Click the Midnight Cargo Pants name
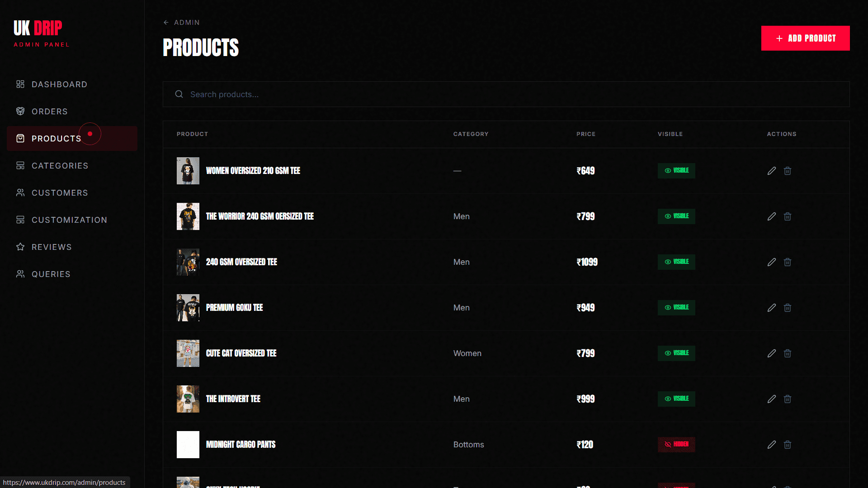868x488 pixels. pyautogui.click(x=241, y=445)
